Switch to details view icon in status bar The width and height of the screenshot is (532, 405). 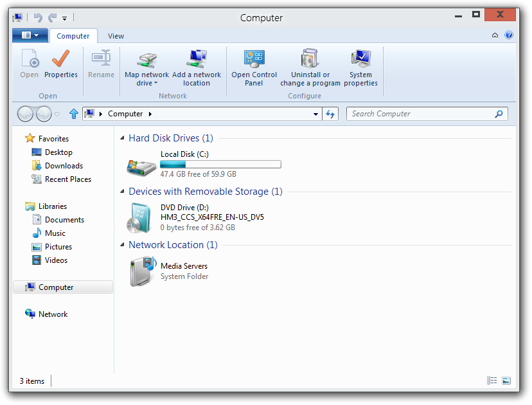click(x=492, y=381)
